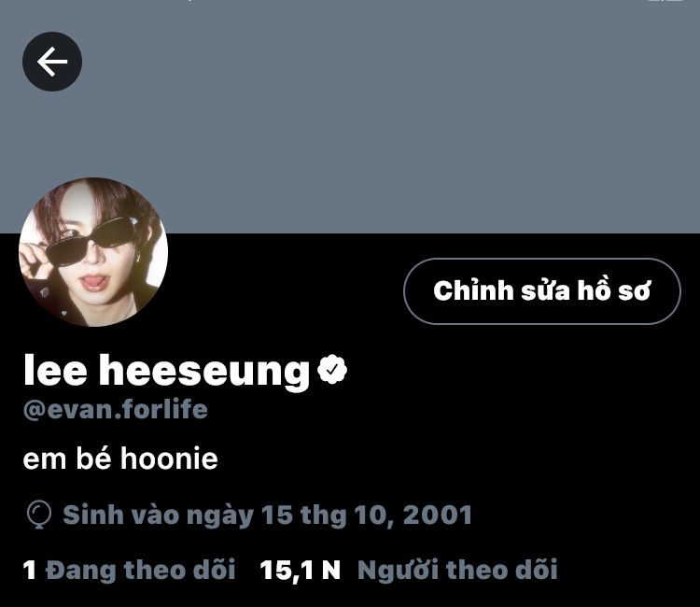This screenshot has width=700, height=607.
Task: Open Chỉnh sửa hồ sơ to edit profile
Action: (x=542, y=291)
